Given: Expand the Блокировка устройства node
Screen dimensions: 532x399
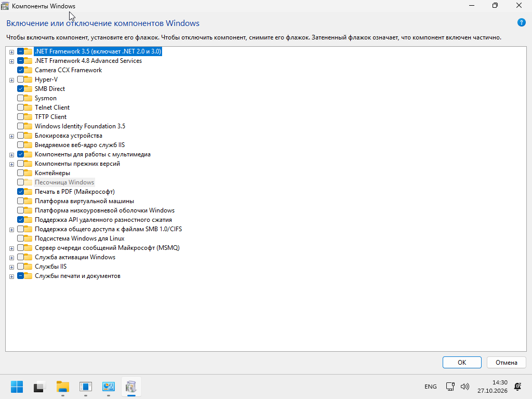Looking at the screenshot, I should click(11, 136).
